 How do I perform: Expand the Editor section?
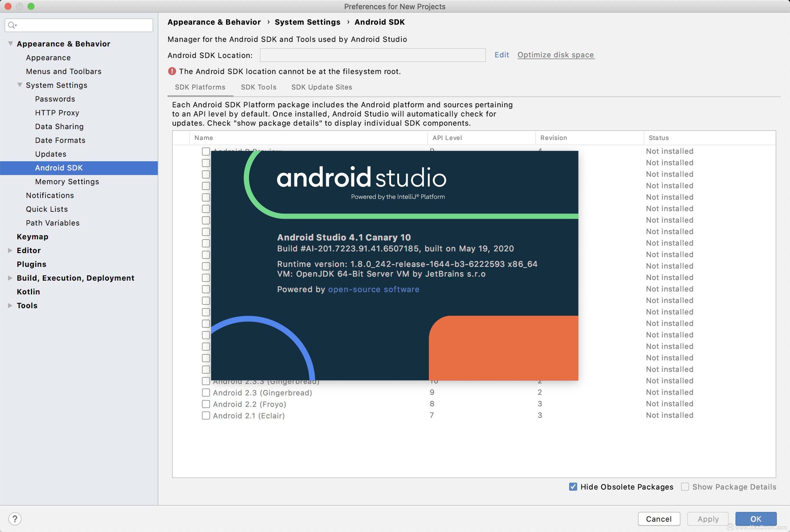click(10, 251)
